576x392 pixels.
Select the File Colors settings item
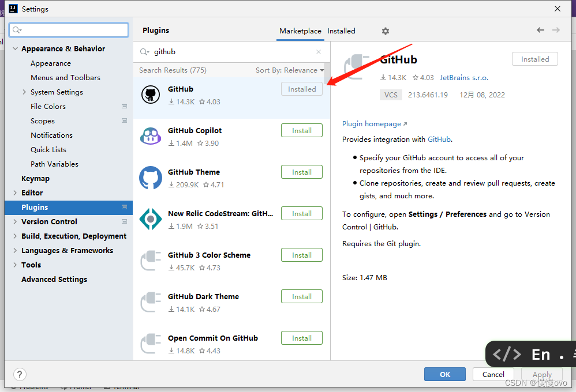pos(48,107)
